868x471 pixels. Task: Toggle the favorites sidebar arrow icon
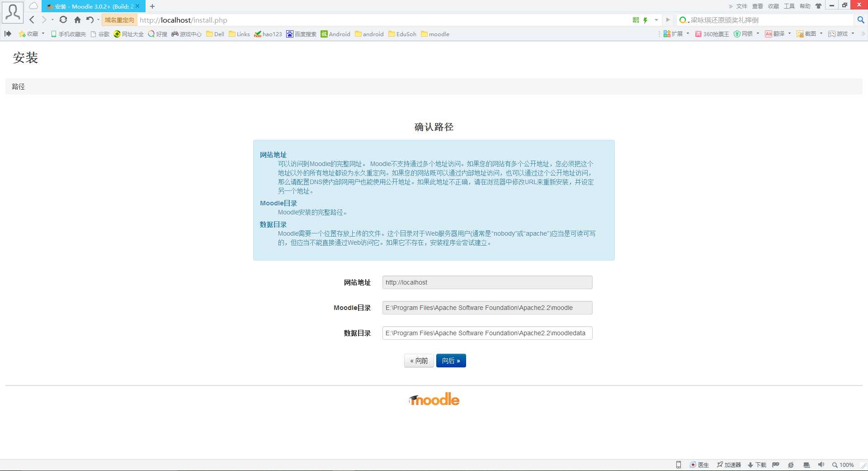click(x=8, y=34)
